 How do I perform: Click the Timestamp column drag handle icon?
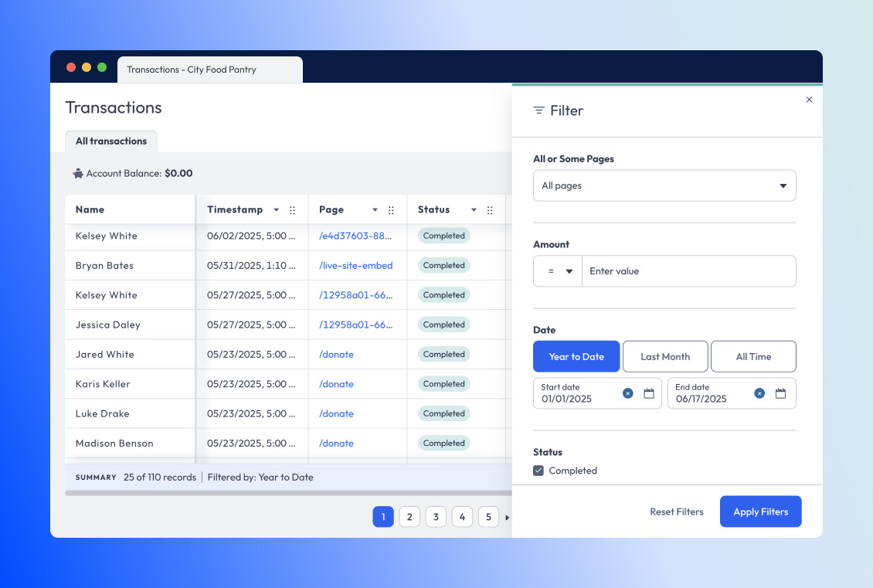click(x=292, y=210)
